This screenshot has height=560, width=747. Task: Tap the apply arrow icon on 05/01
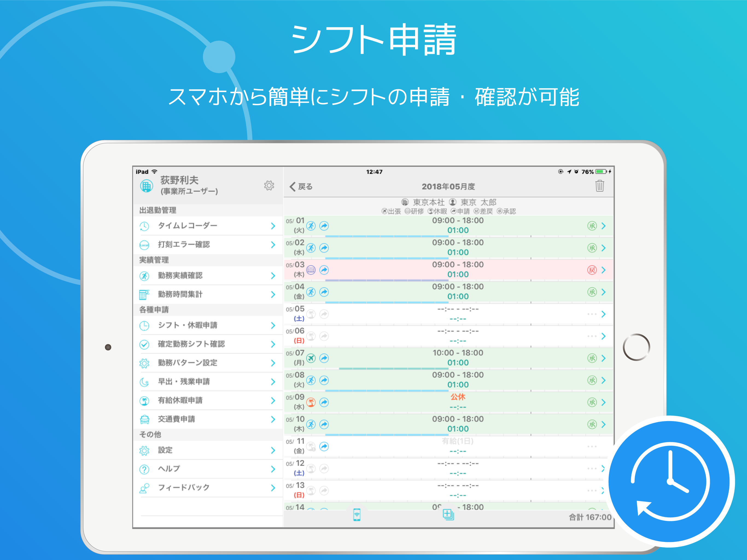[324, 226]
